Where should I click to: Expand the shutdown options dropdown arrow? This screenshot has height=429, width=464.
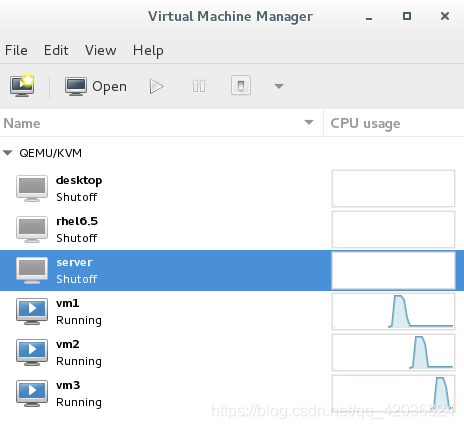[279, 86]
